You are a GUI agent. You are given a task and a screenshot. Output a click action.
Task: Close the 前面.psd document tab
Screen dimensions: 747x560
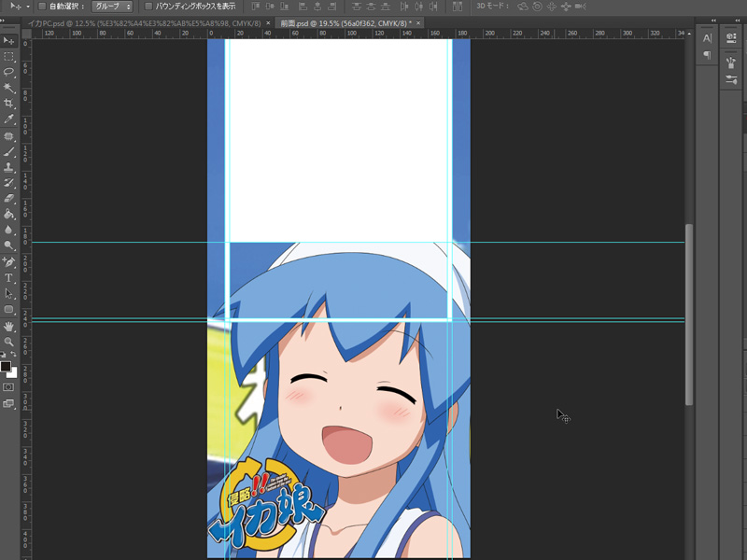click(418, 23)
